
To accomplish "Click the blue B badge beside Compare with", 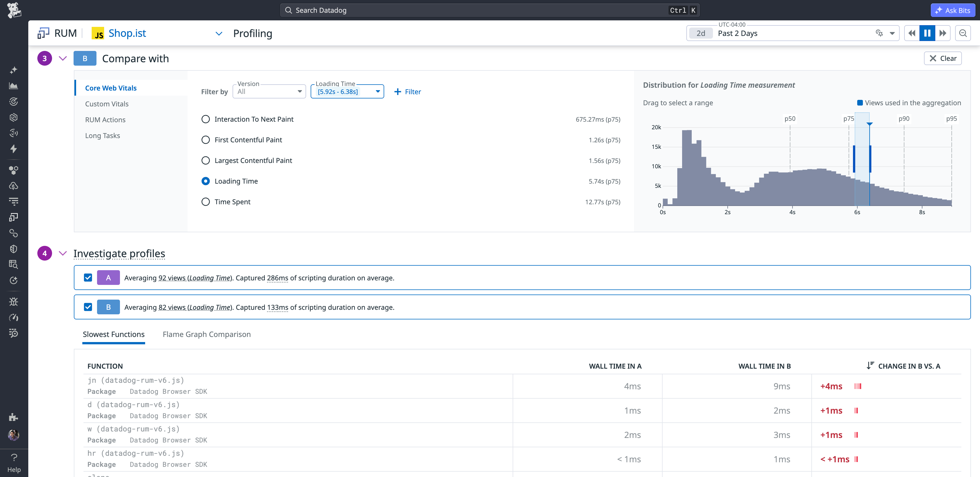I will click(x=85, y=58).
